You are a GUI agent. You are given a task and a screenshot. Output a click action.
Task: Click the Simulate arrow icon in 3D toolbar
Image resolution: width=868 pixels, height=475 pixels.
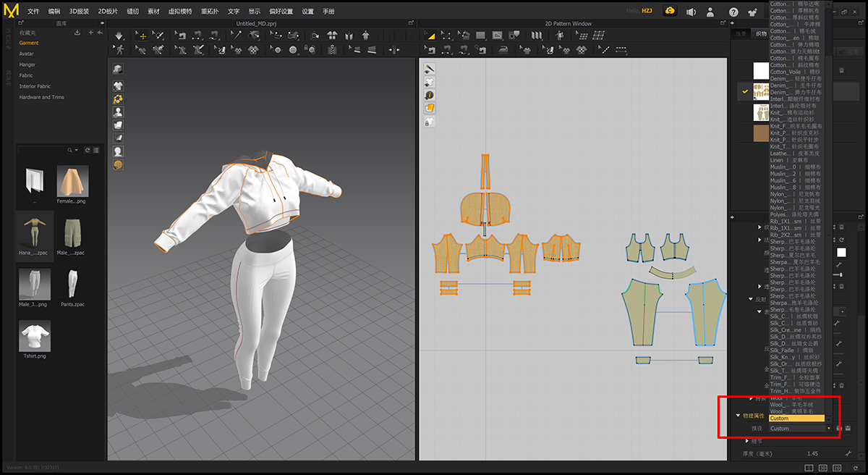119,35
